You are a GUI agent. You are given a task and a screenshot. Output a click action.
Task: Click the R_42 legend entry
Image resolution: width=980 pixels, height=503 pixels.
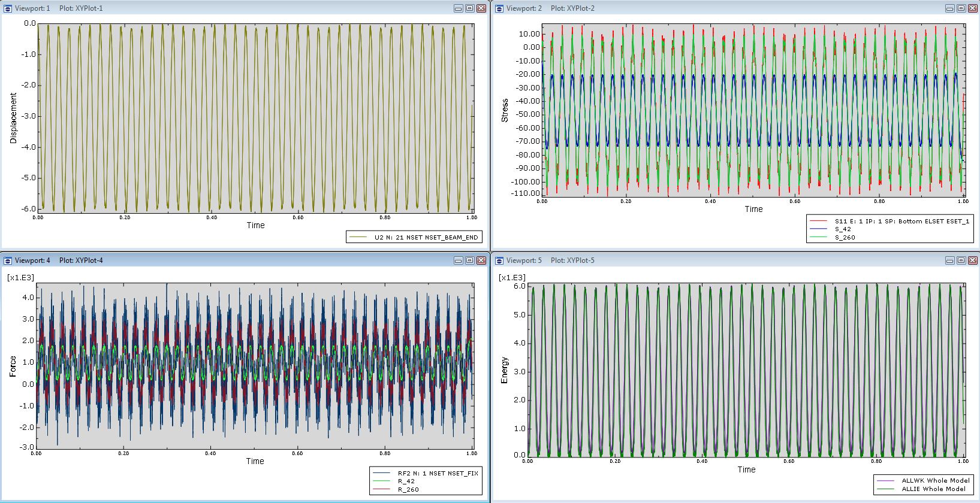[x=394, y=481]
